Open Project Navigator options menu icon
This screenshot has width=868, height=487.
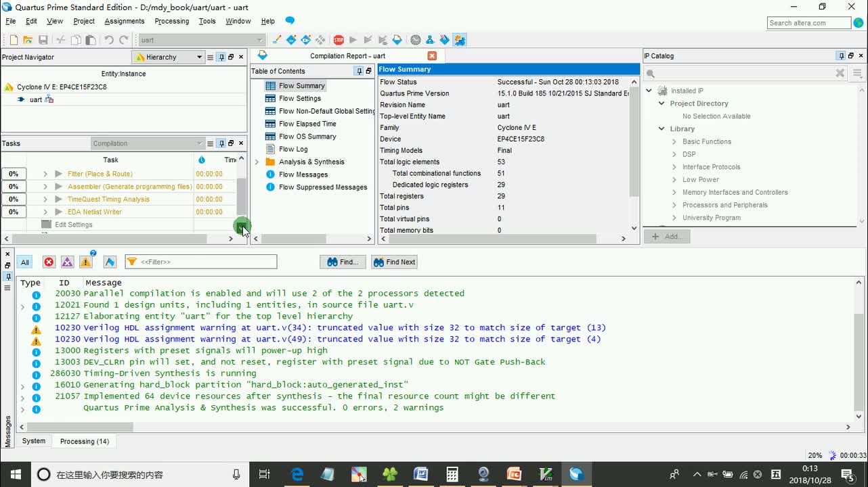click(210, 57)
